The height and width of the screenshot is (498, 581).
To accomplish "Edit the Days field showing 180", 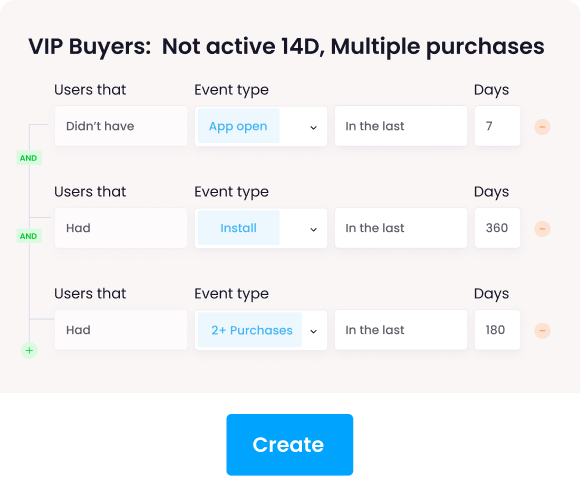I will pyautogui.click(x=497, y=330).
